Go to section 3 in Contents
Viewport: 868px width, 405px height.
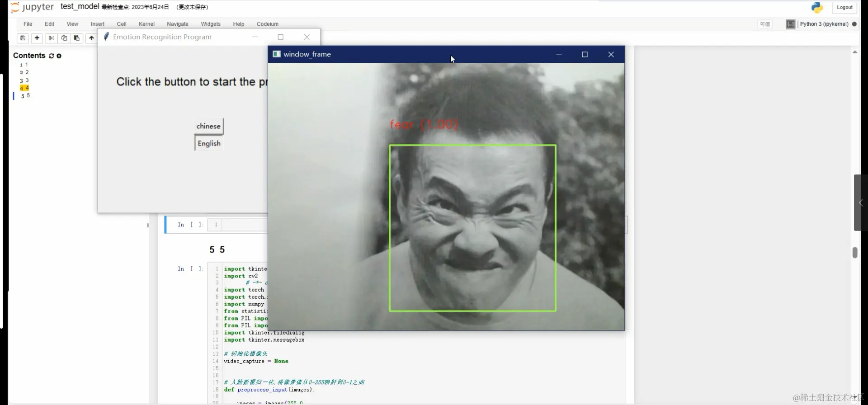pyautogui.click(x=24, y=80)
